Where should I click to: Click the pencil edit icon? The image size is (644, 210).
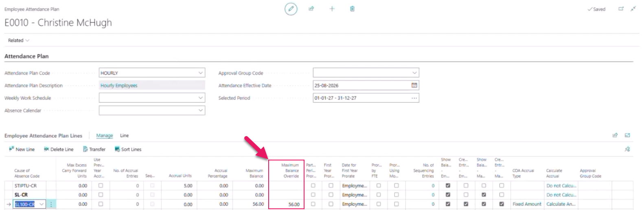pos(291,9)
